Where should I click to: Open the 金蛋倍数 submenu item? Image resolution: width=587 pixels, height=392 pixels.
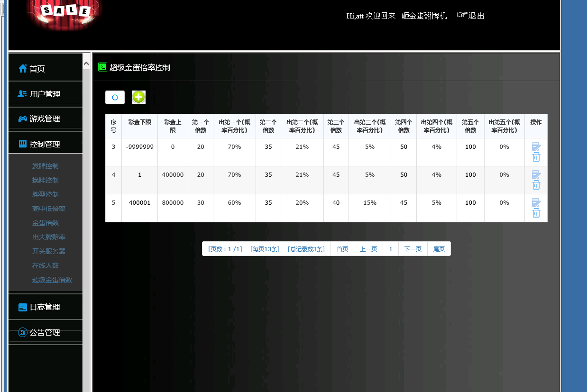46,223
